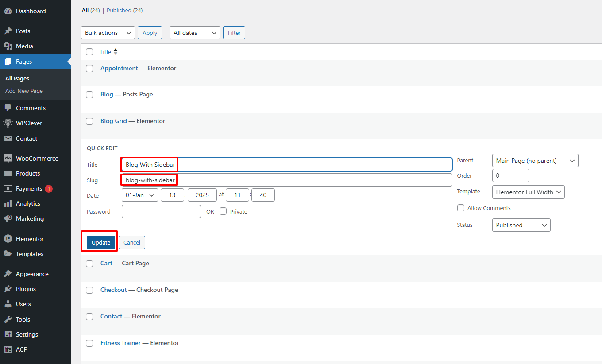Click the Title input field
Screen dimensions: 602x364
(287, 165)
